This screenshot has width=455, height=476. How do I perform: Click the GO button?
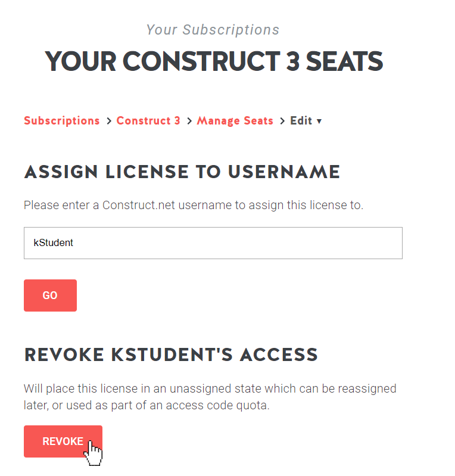51,295
